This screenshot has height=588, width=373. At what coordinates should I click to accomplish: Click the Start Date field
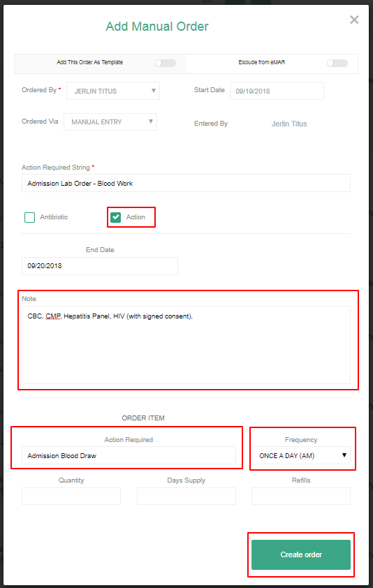(277, 91)
